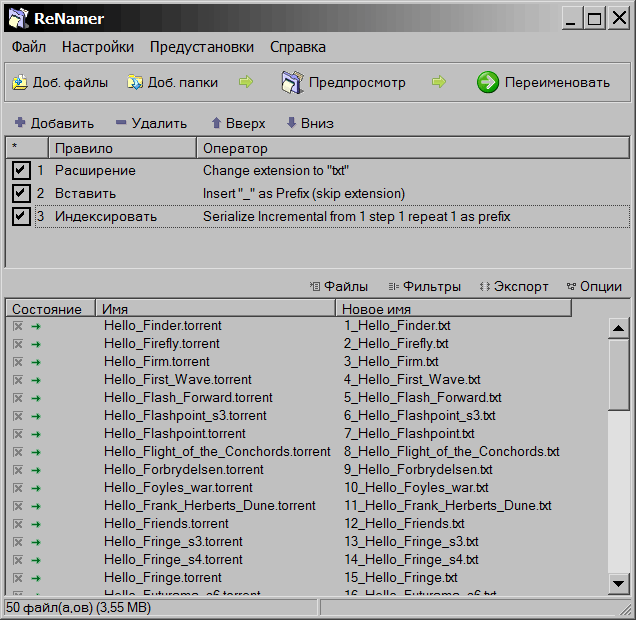The height and width of the screenshot is (620, 636).
Task: Open the Экспорт dropdown menu
Action: 514,286
